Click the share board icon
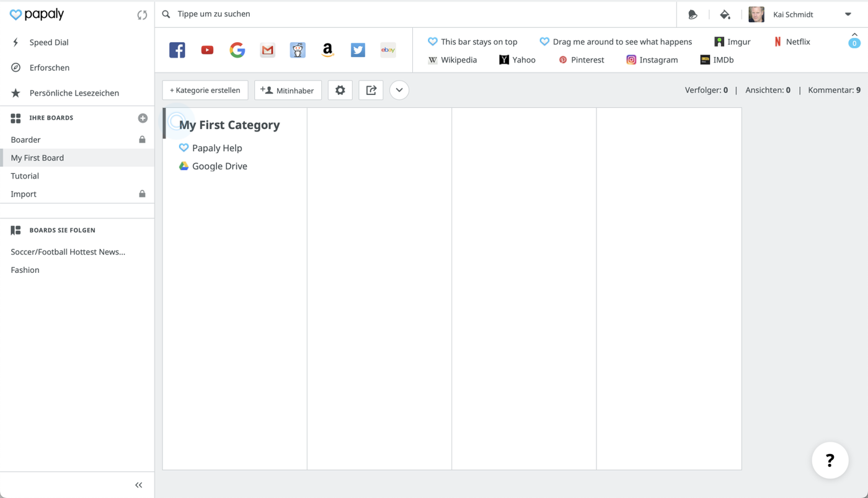Screen dimensions: 868x498 [x=371, y=91]
